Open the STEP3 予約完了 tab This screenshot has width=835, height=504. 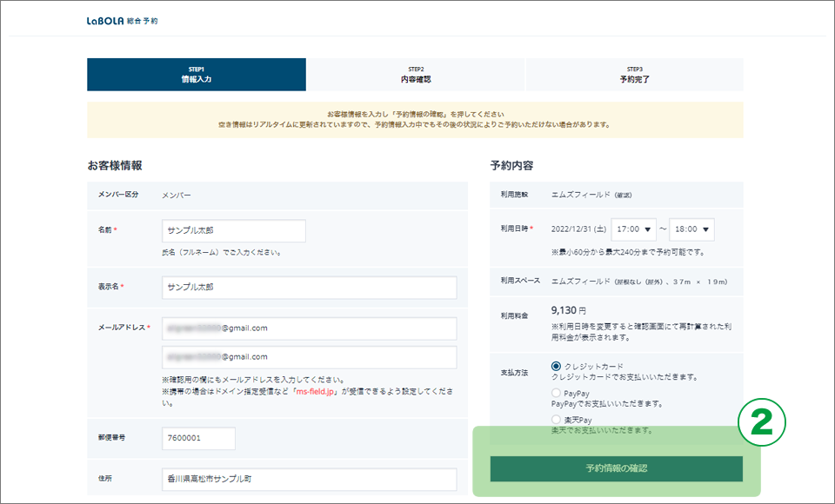(634, 75)
